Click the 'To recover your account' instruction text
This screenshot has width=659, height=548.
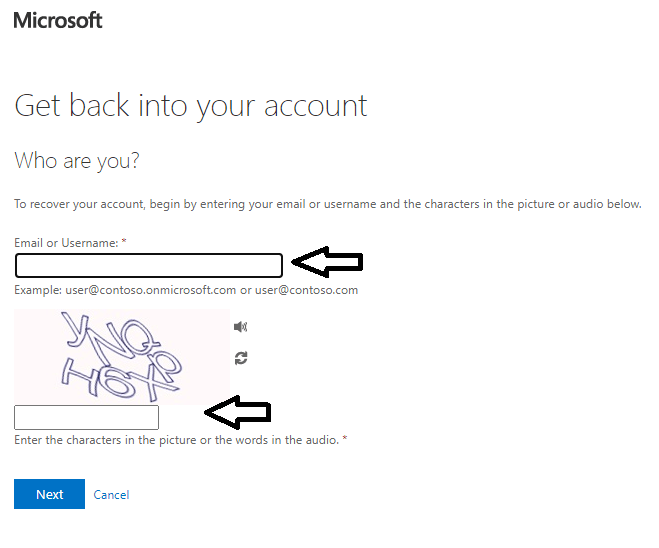328,204
